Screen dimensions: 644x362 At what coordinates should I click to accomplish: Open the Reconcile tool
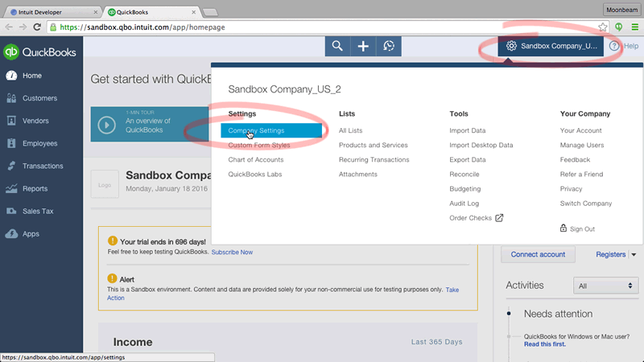point(464,174)
